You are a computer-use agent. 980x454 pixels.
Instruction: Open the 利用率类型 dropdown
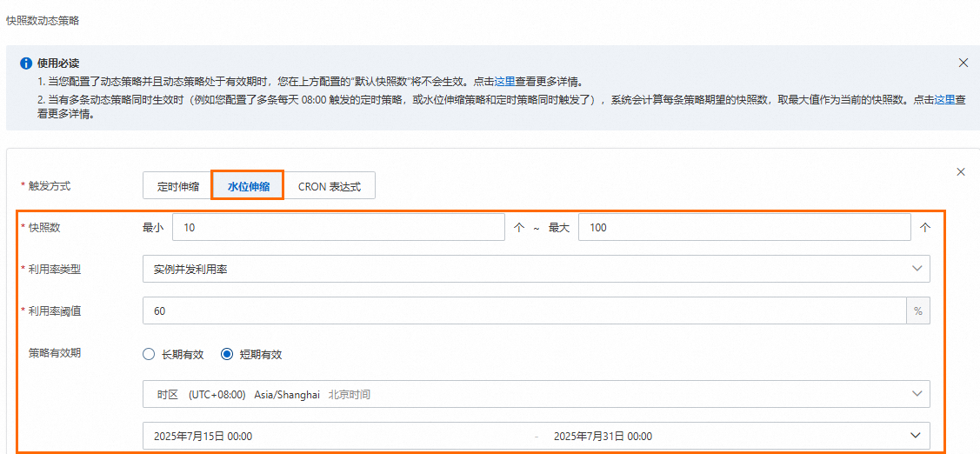point(537,269)
